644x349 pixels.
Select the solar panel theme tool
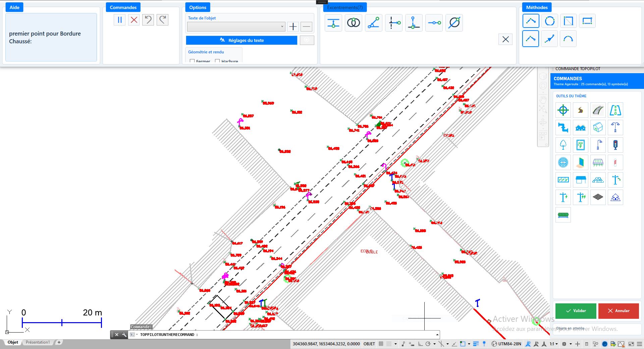[x=598, y=162]
